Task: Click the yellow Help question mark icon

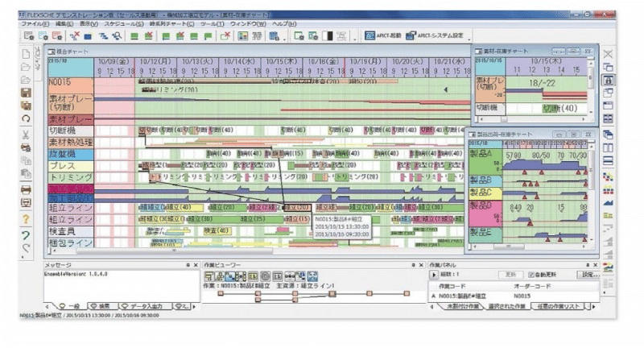Action: 26,219
